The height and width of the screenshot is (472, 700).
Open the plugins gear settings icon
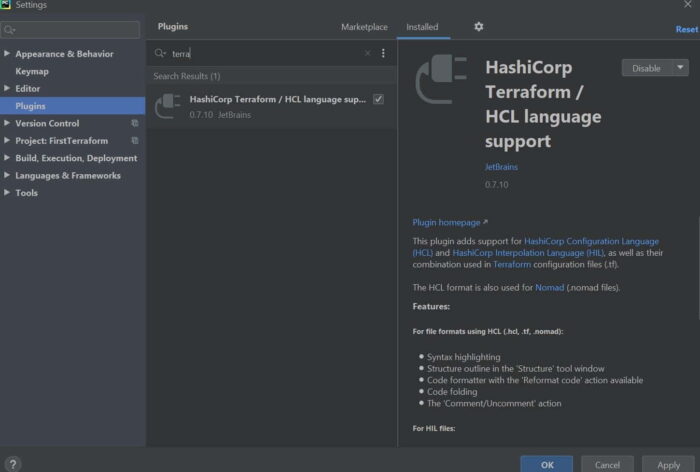point(479,27)
